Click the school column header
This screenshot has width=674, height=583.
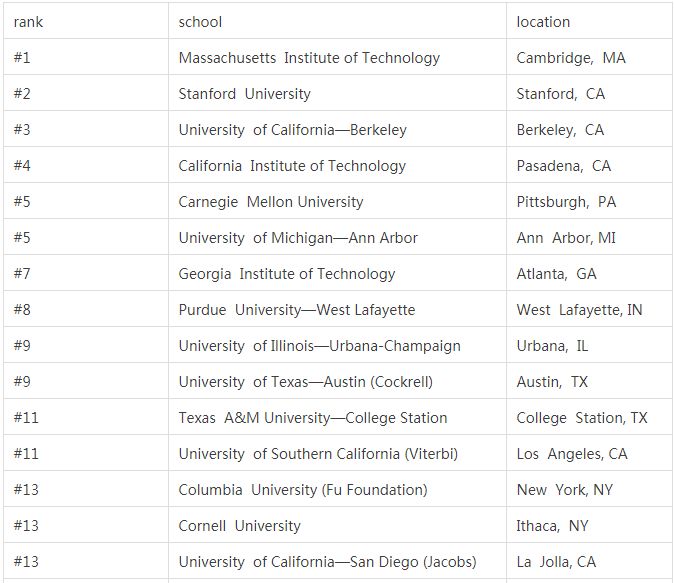coord(337,21)
